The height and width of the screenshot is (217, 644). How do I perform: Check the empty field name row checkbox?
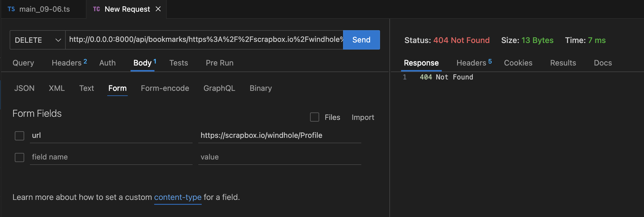(20, 157)
